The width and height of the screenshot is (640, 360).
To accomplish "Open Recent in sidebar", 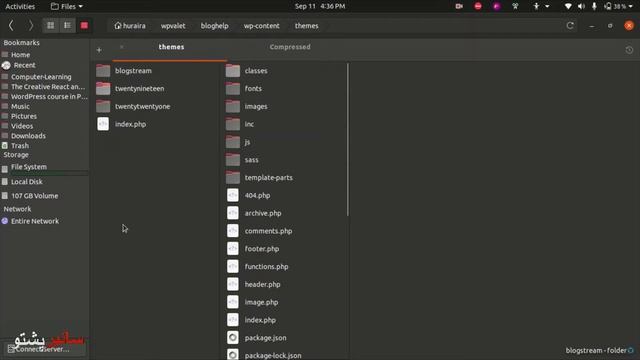I will (x=24, y=65).
